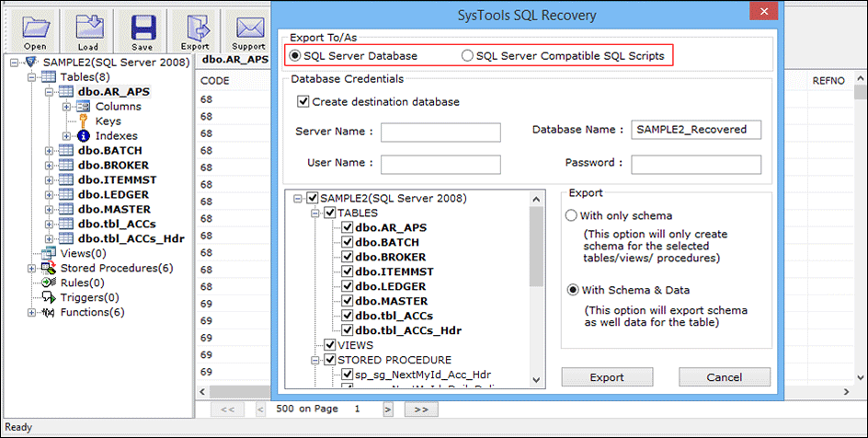868x438 pixels.
Task: Click the dbo.LEDGER table icon in left tree
Action: [x=66, y=194]
